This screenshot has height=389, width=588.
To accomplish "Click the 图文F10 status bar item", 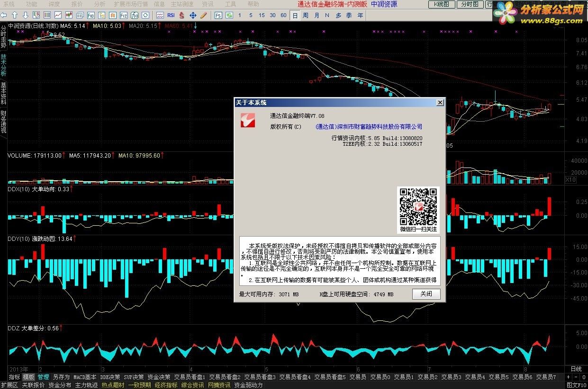I will click(x=576, y=385).
